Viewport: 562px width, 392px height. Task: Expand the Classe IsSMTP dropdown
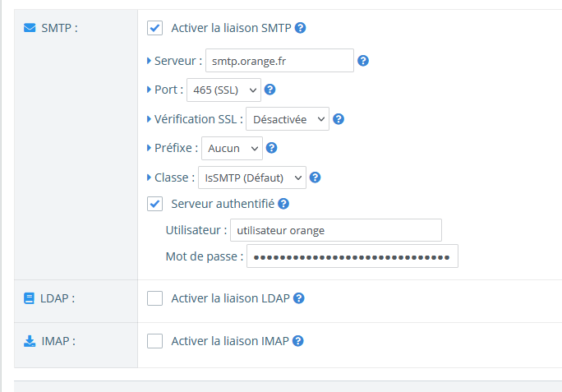(x=252, y=178)
